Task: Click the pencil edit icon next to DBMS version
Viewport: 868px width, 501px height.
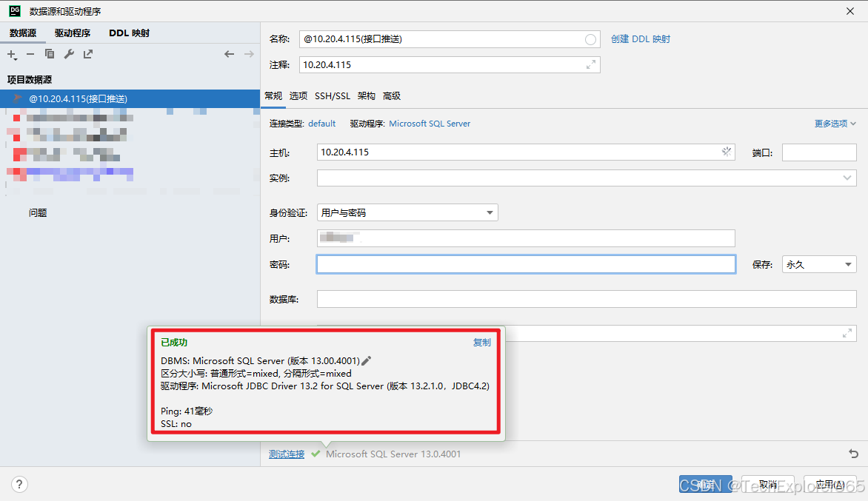Action: tap(365, 360)
